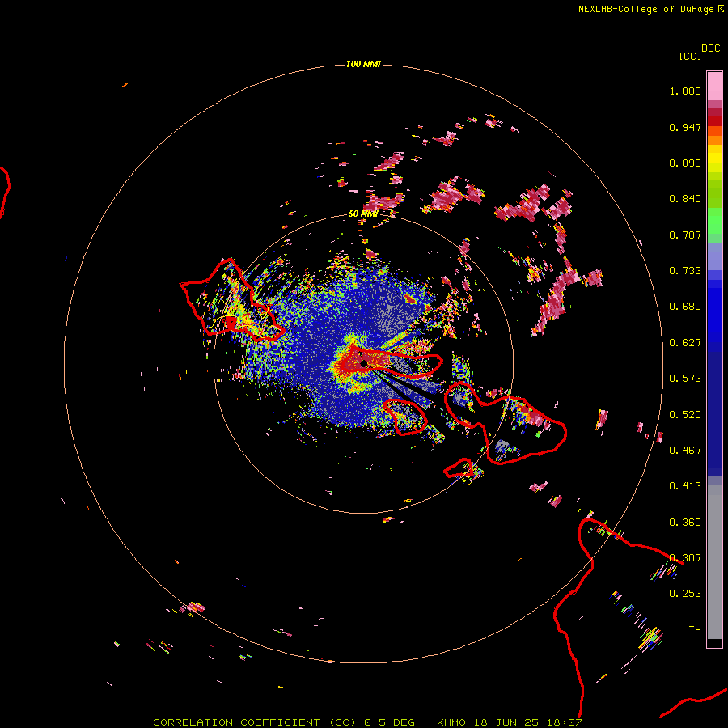The image size is (728, 728).
Task: Click the 0.413 scale value
Action: pos(685,486)
